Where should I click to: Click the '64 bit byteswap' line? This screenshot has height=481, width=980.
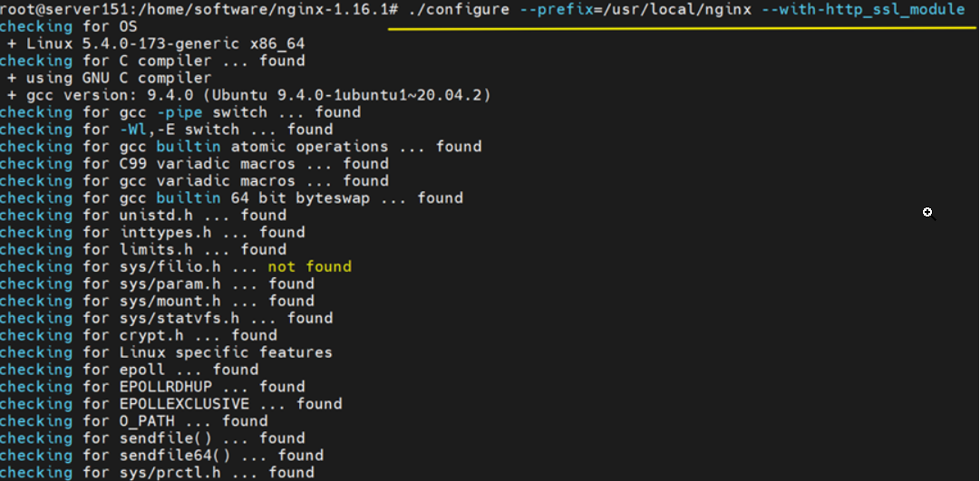coord(231,198)
